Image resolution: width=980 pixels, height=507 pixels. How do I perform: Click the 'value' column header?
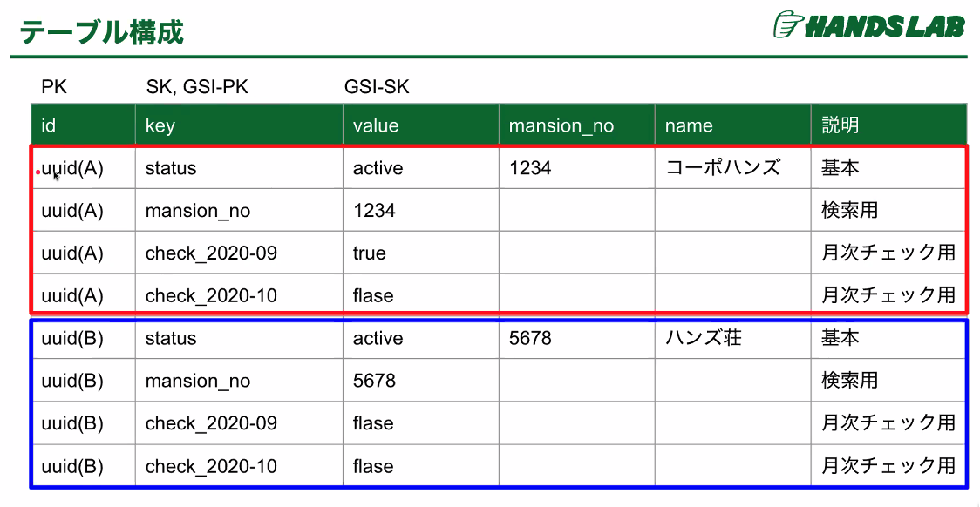point(420,125)
